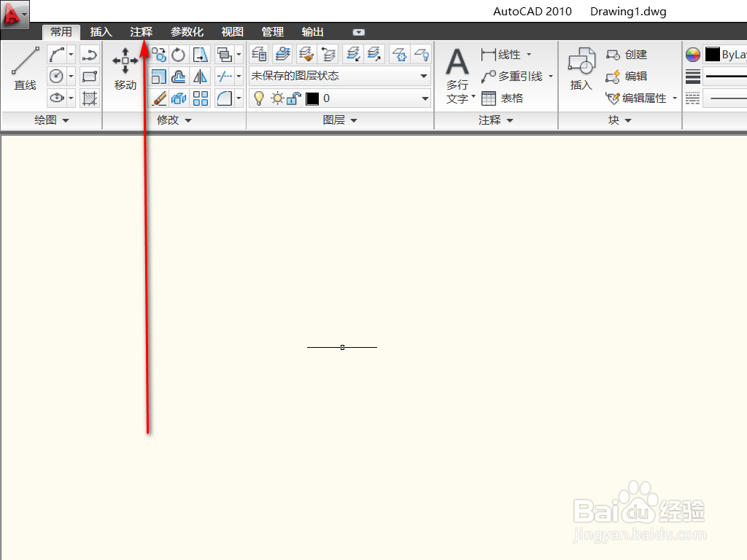Click the color wheel icon in properties
The image size is (747, 560).
pos(693,54)
